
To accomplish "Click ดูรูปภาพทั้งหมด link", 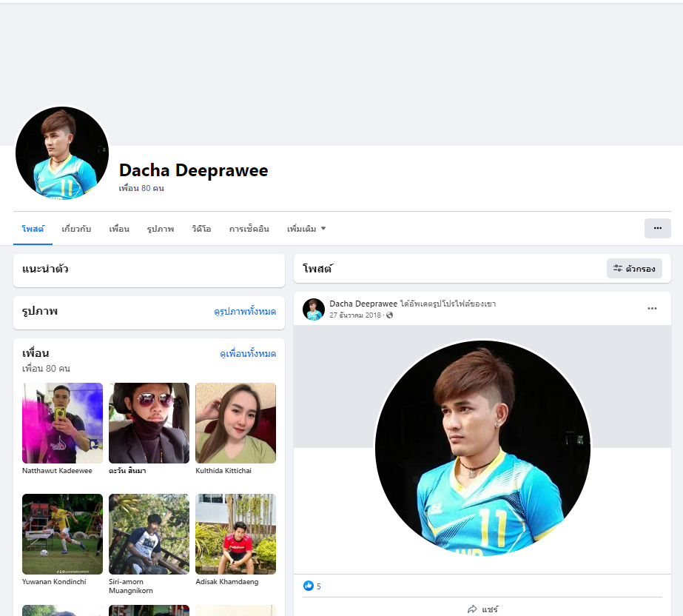I will 245,311.
